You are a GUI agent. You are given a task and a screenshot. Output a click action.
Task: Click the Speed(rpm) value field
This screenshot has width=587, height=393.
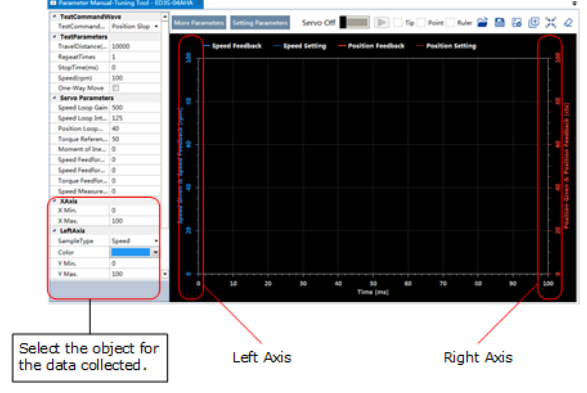click(x=135, y=78)
